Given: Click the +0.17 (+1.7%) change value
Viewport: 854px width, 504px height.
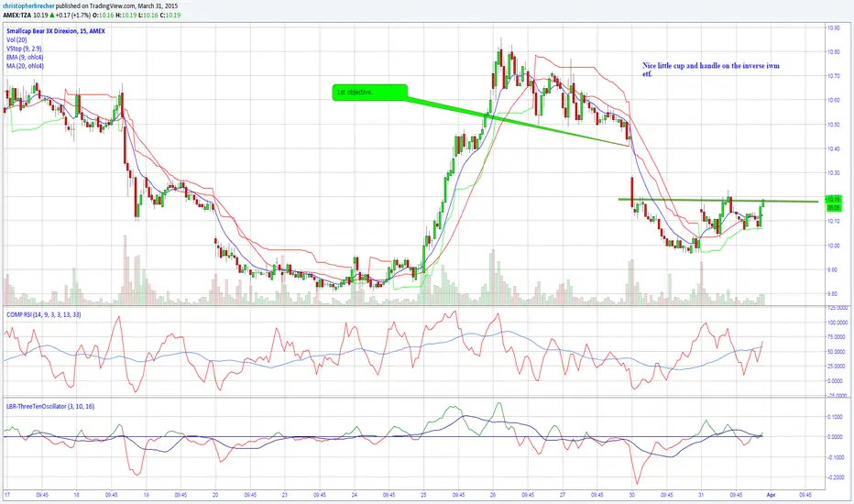Looking at the screenshot, I should point(73,15).
